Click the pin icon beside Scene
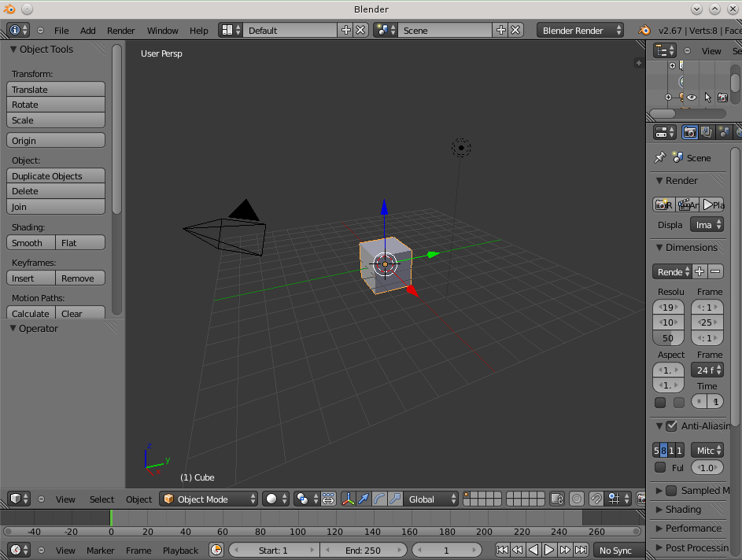 [659, 157]
